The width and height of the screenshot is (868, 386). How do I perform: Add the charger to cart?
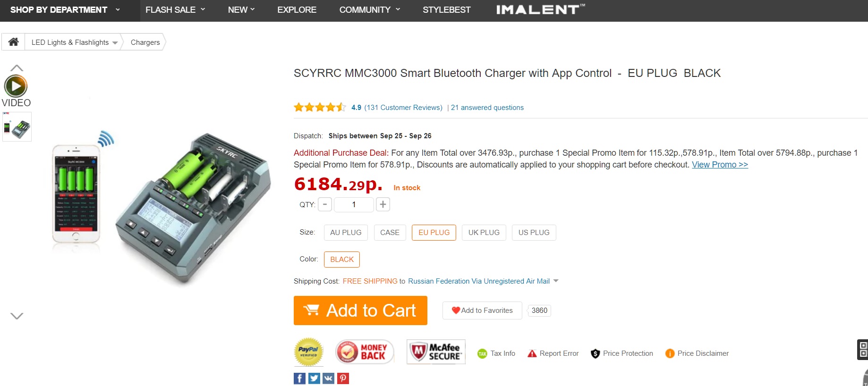tap(360, 310)
